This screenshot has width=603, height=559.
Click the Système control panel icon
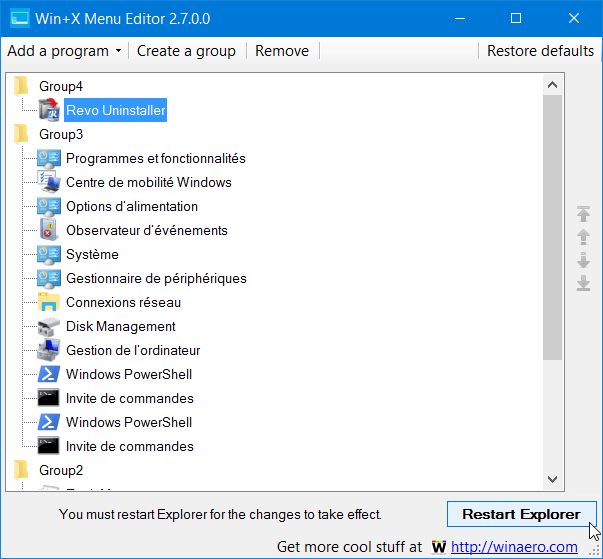click(x=49, y=255)
